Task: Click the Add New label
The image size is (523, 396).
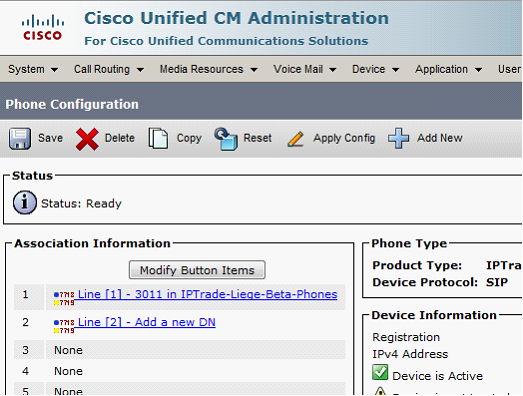Action: (440, 138)
